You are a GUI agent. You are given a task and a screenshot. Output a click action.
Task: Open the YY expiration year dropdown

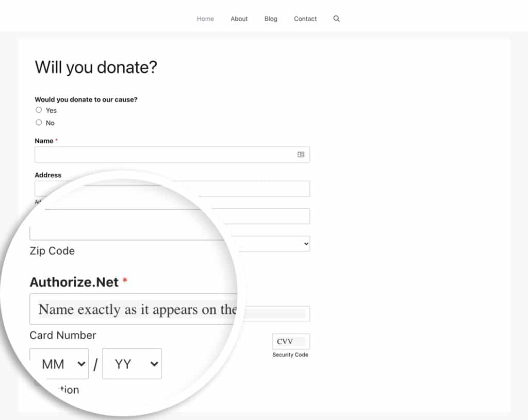tap(132, 363)
